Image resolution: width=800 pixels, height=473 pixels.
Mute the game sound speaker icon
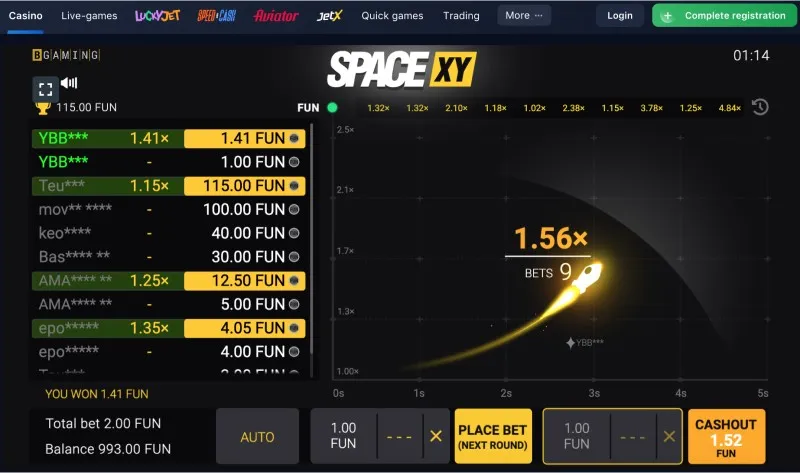tap(69, 83)
